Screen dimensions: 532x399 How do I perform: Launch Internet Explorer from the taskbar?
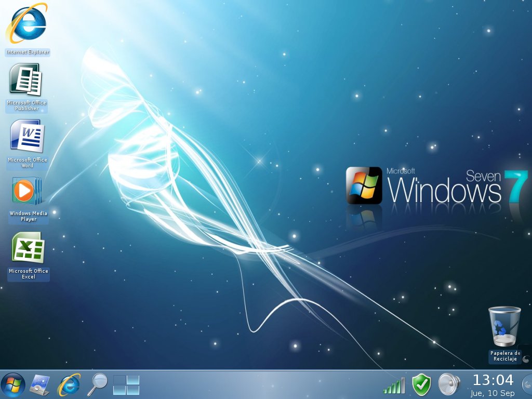pyautogui.click(x=69, y=385)
